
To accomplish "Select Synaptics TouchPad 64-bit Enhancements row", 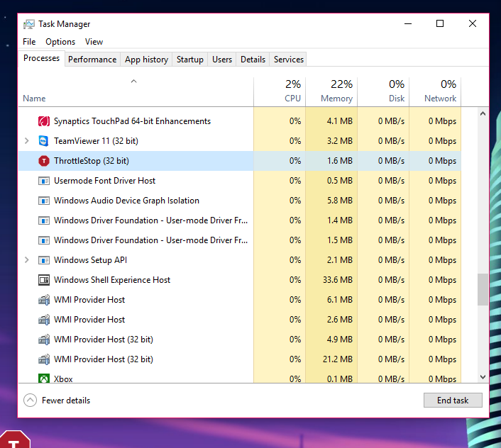I will pos(240,121).
